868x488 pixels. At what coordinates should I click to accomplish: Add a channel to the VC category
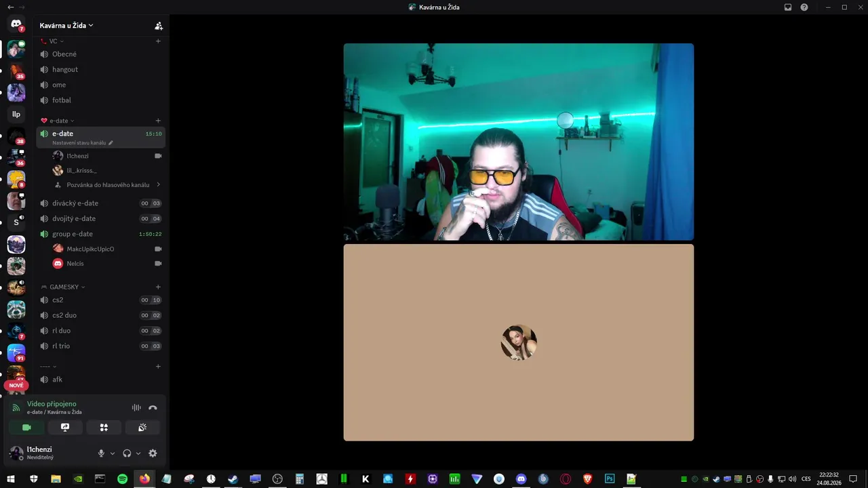tap(158, 41)
